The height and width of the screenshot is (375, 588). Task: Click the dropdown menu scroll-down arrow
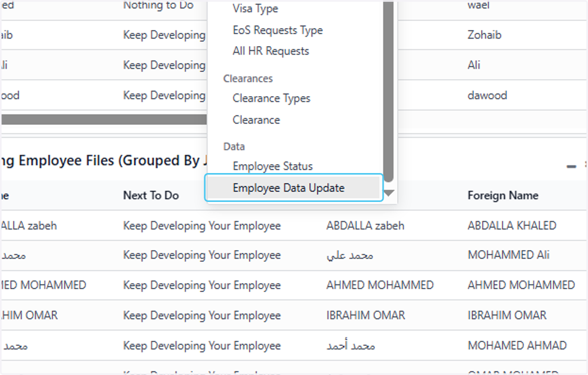click(389, 193)
